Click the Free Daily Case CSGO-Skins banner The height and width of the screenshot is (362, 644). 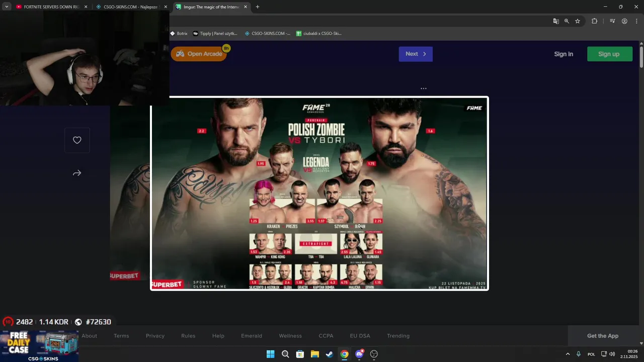click(39, 346)
